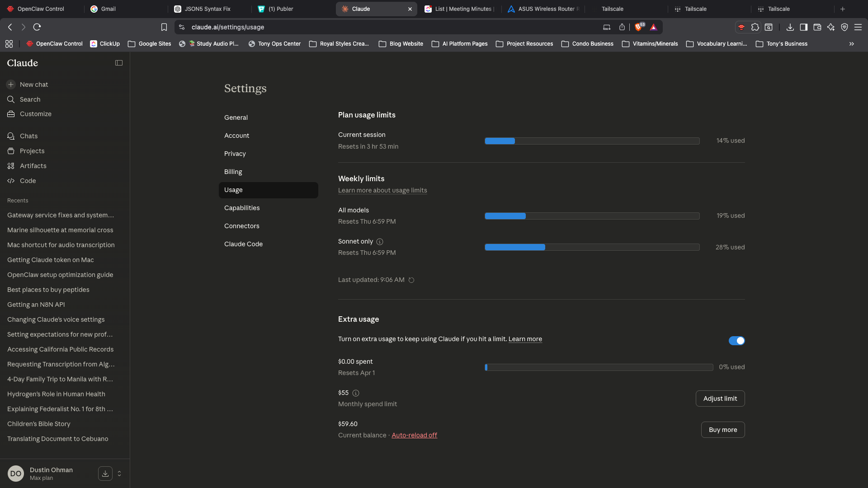Bookmark this page with the bookmark icon
This screenshot has height=488, width=868.
coord(164,27)
